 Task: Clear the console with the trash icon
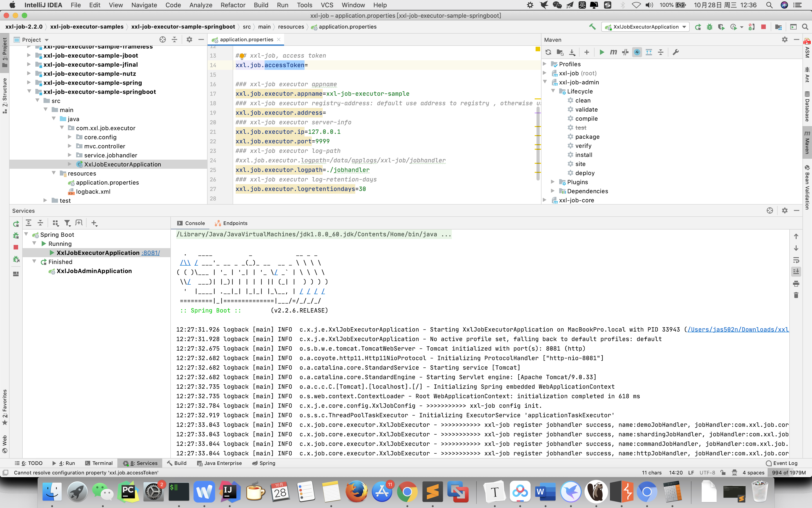pyautogui.click(x=796, y=295)
